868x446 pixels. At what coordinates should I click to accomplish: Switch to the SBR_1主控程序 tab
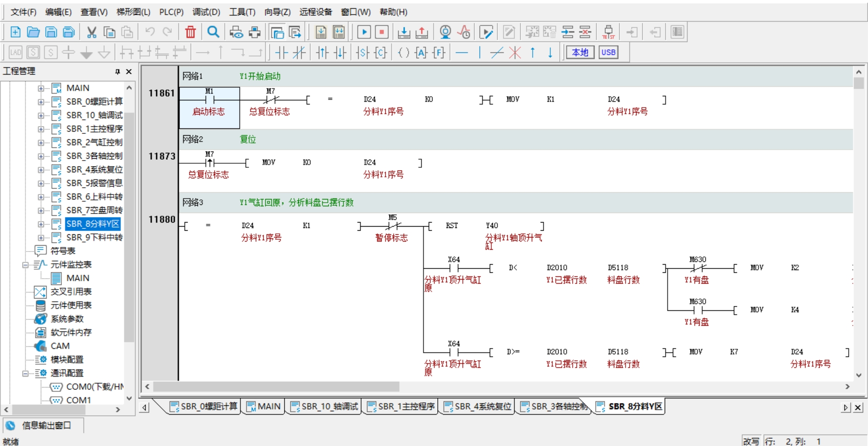pos(401,407)
